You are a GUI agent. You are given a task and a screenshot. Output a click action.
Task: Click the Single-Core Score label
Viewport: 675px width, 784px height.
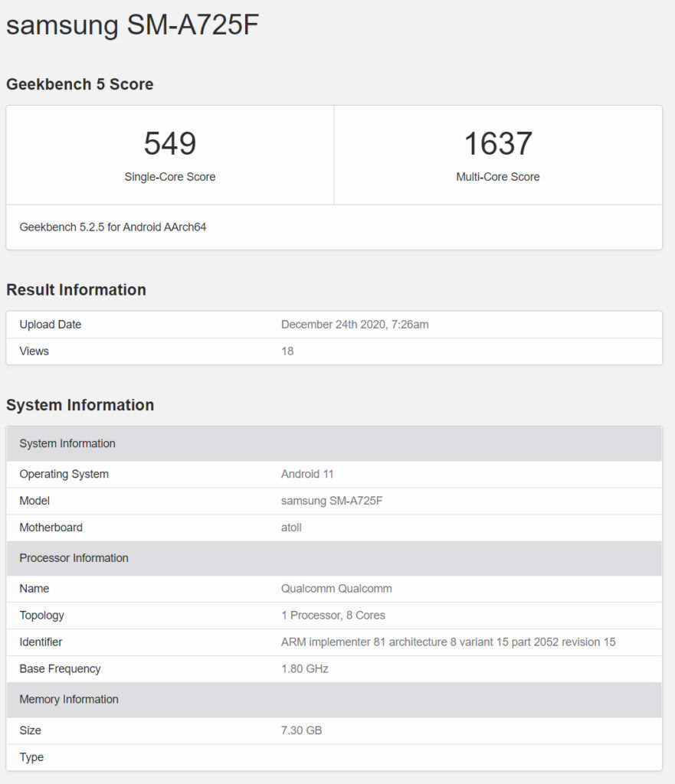point(170,177)
